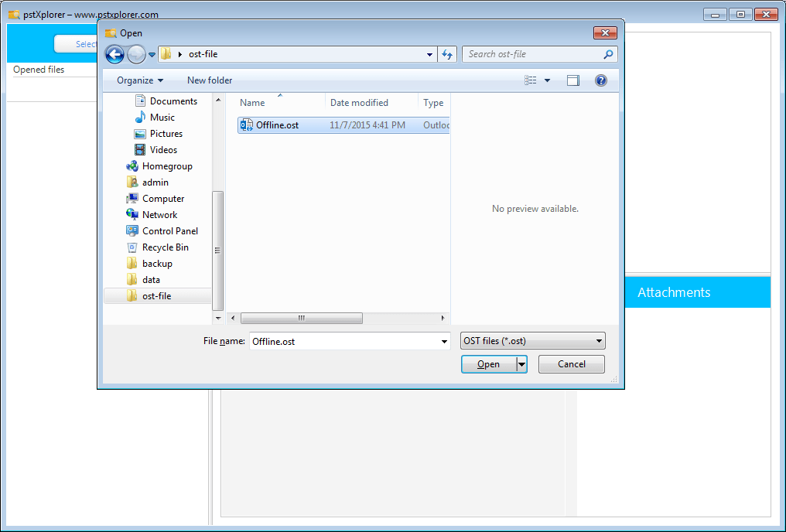
Task: Click the Control Panel icon
Action: point(132,231)
